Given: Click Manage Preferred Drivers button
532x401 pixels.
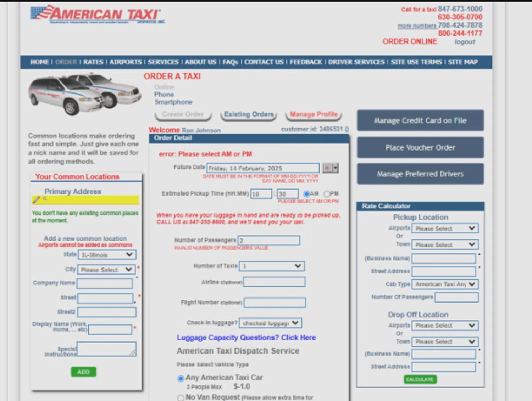Looking at the screenshot, I should [x=420, y=174].
